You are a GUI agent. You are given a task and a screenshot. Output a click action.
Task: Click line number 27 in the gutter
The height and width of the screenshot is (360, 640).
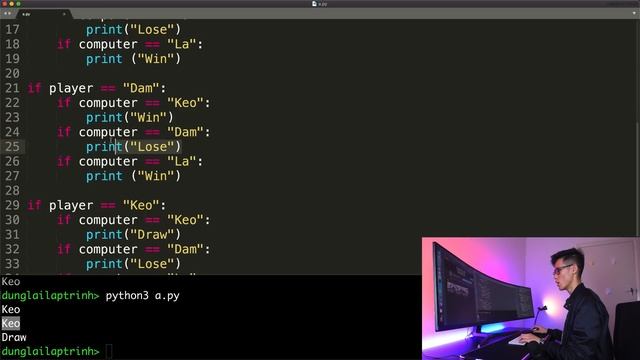12,176
